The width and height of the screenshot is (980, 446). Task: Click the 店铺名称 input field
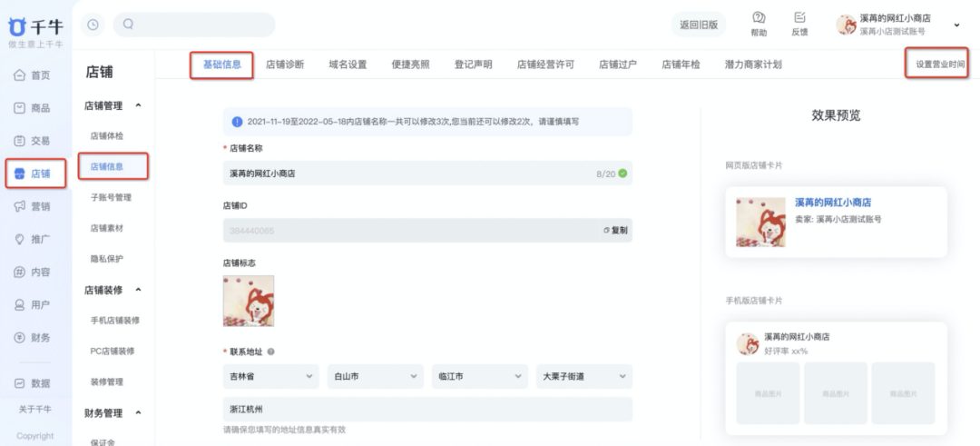pyautogui.click(x=427, y=173)
